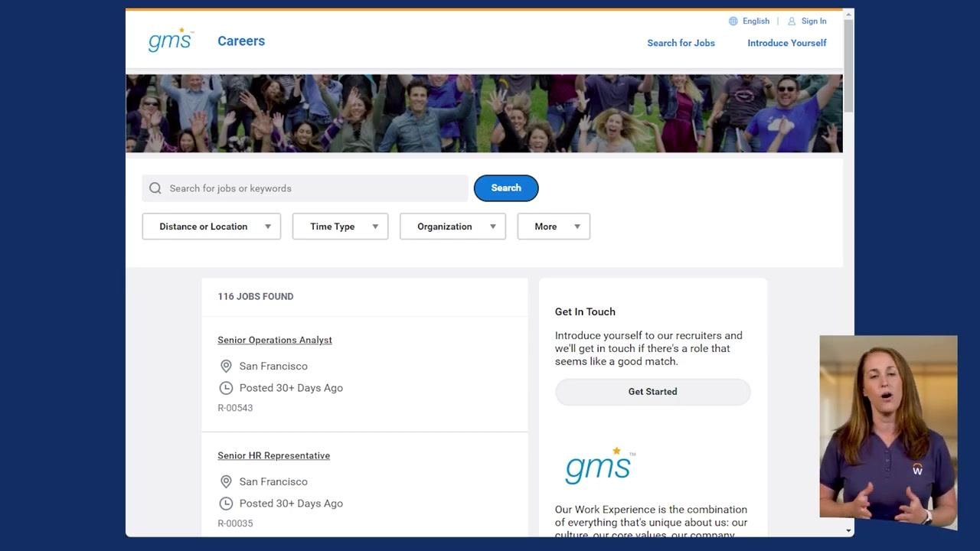Screen dimensions: 980x551
Task: Click the Sign In link
Action: 814,21
